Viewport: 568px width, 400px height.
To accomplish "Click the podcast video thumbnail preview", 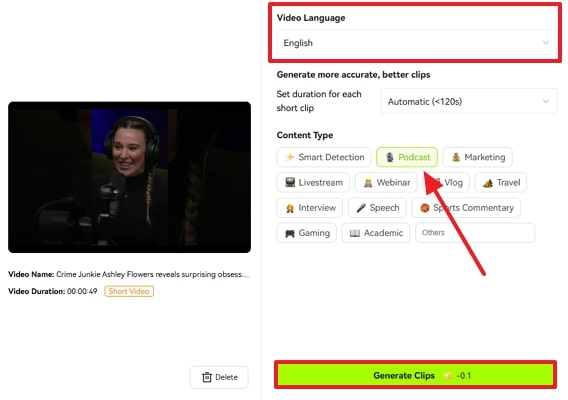I will pos(129,177).
